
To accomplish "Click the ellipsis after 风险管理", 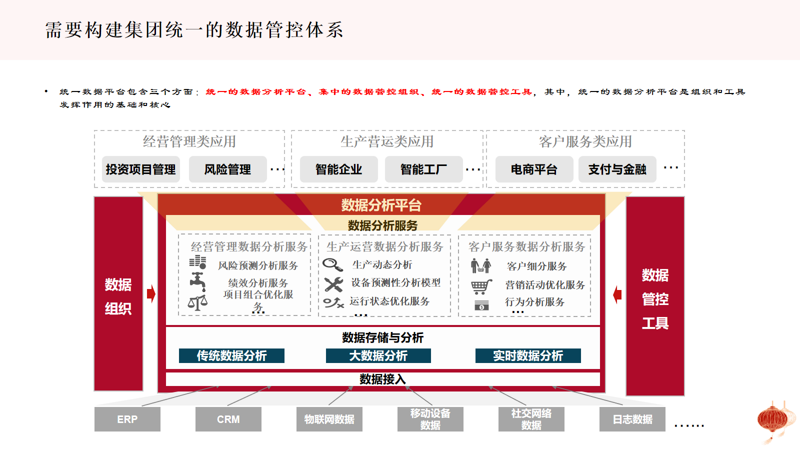I will (278, 169).
